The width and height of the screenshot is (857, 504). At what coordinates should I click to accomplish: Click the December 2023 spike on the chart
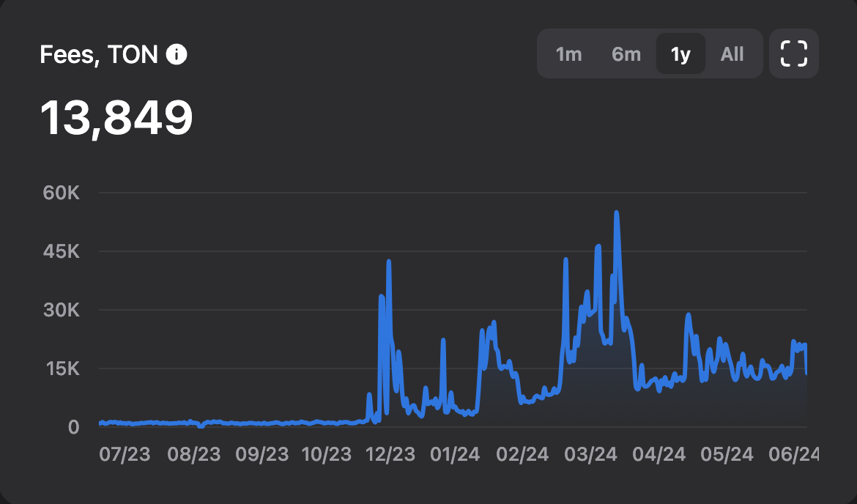(x=389, y=262)
